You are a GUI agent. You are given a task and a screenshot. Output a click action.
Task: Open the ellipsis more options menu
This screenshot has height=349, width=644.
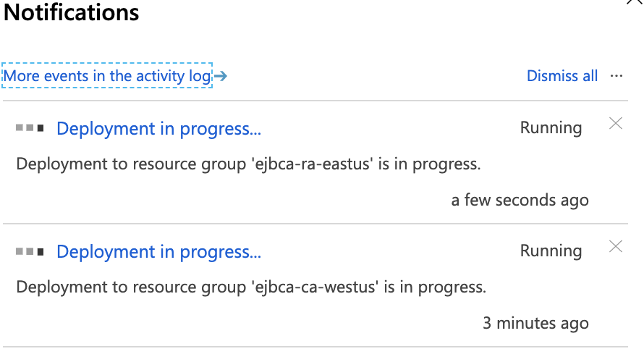[x=617, y=76]
